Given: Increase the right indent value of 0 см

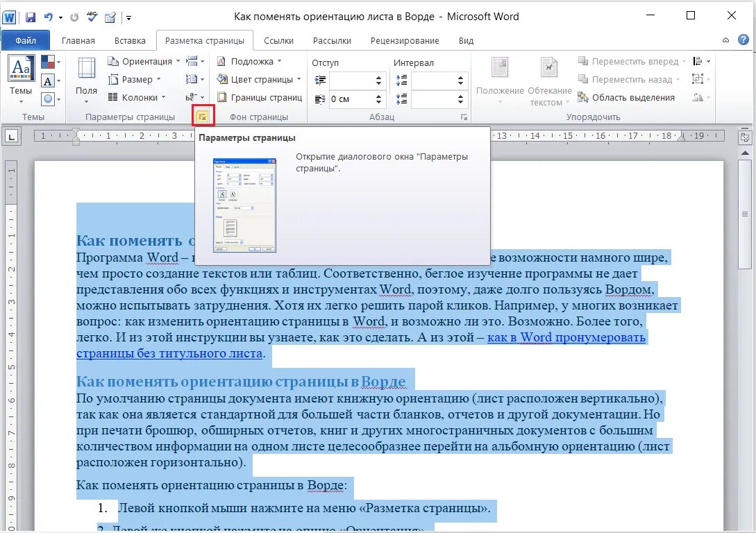Looking at the screenshot, I should coord(379,96).
